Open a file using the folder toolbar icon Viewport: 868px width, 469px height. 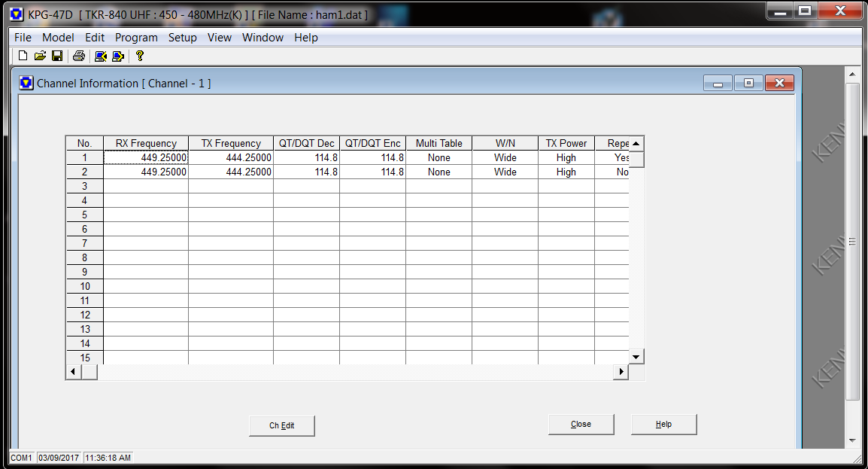pyautogui.click(x=40, y=56)
